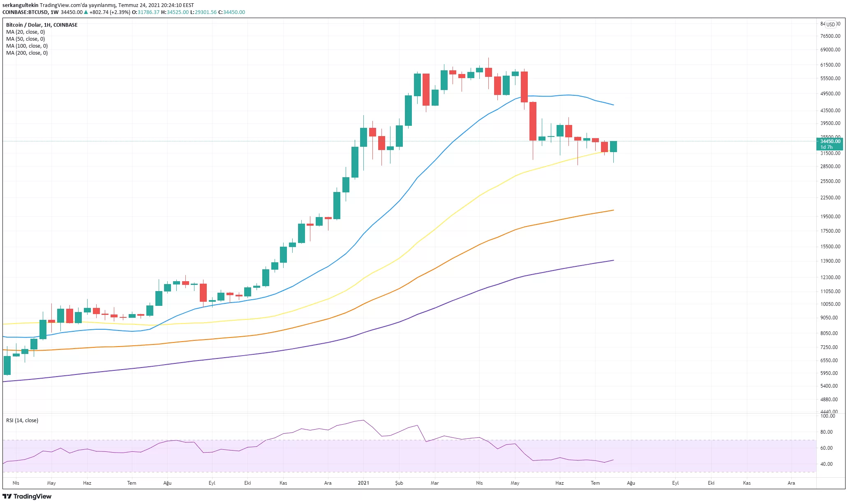Click the RSI (14, close) indicator label
The image size is (848, 504).
click(22, 421)
